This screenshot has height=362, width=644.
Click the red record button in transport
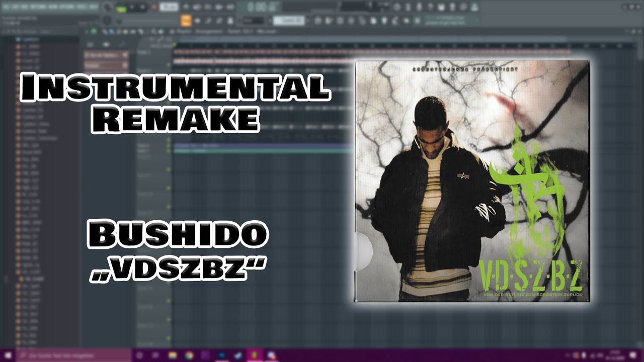point(153,8)
